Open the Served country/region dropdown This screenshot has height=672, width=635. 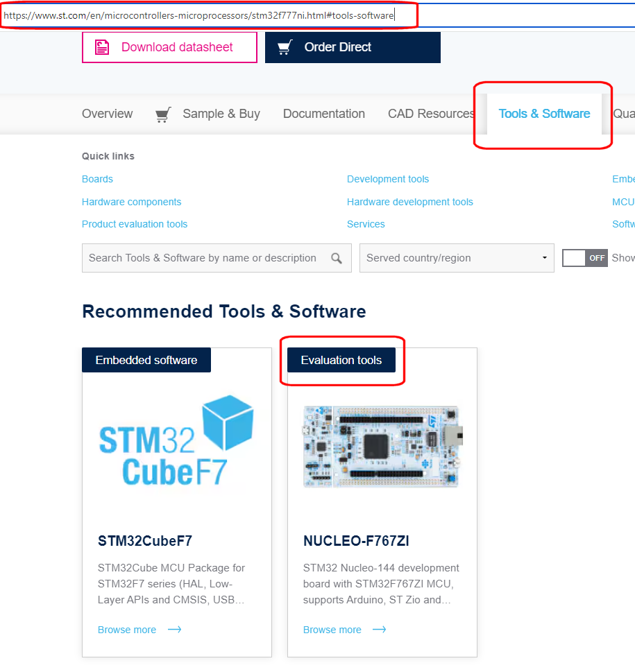(456, 257)
